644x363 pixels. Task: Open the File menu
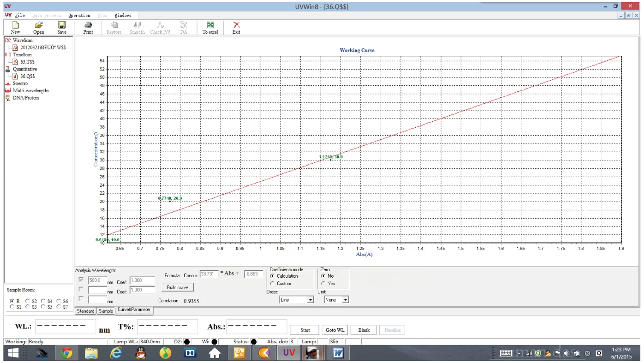coord(20,15)
